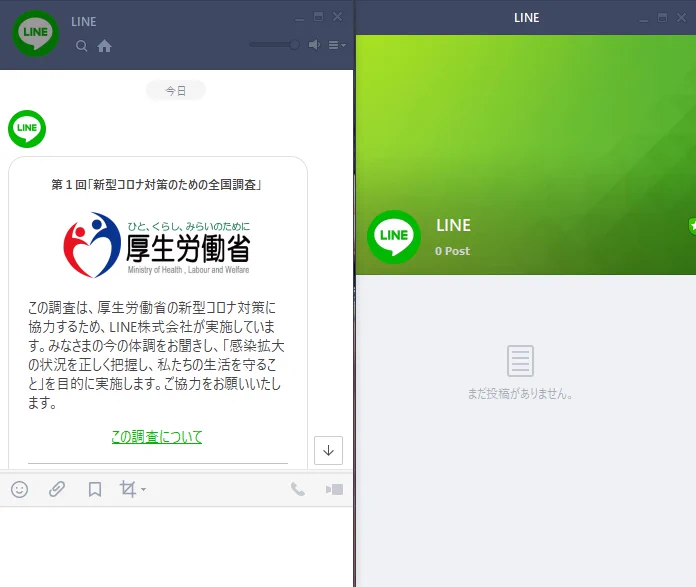Minimize the chat window
Viewport: 696px width, 587px height.
[x=300, y=18]
